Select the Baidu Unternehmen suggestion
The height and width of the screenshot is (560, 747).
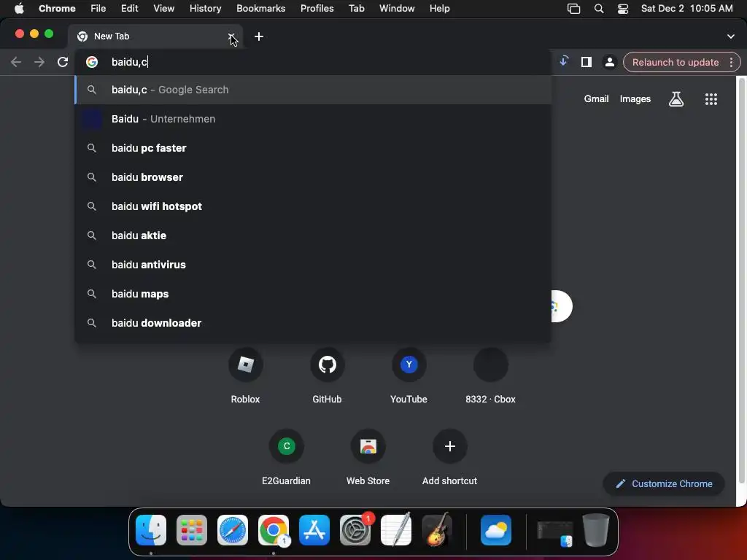(x=313, y=119)
